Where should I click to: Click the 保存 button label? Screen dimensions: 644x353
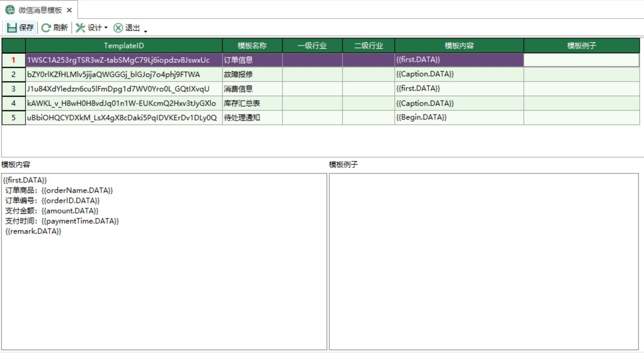[26, 28]
